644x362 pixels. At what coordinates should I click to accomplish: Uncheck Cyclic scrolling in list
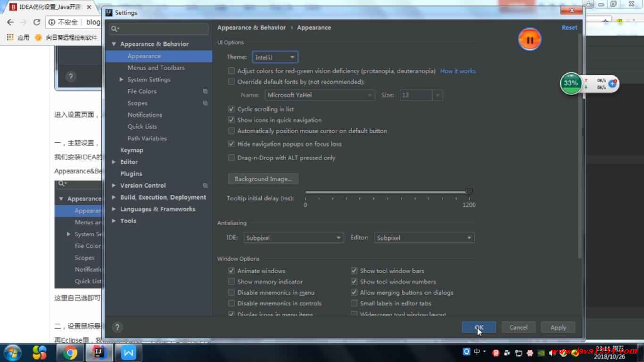[231, 109]
